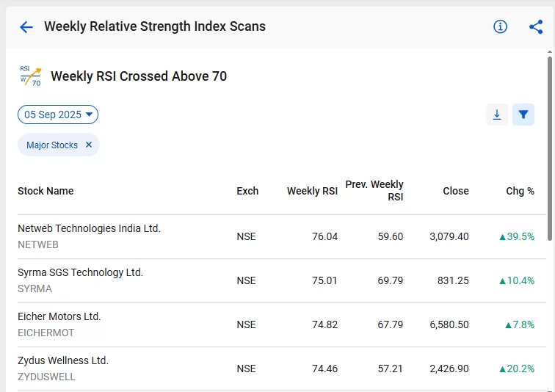Select close price 2,426.90
This screenshot has width=555, height=392.
point(449,369)
